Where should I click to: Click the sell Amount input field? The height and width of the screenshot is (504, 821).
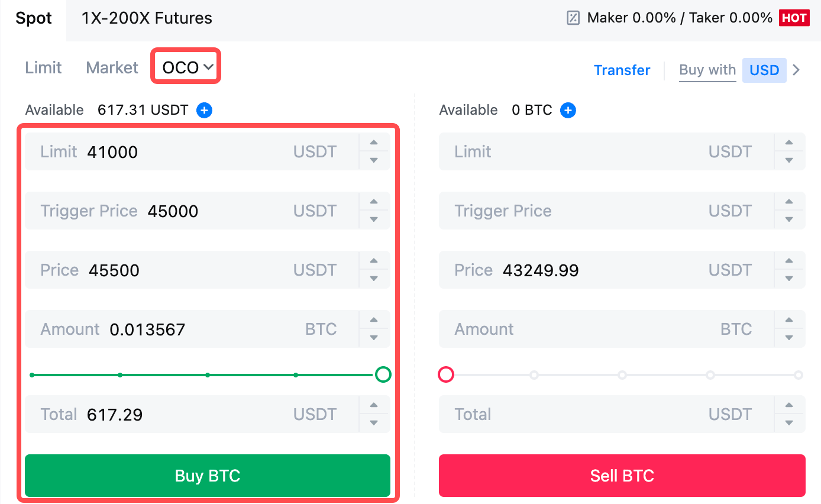tap(591, 329)
